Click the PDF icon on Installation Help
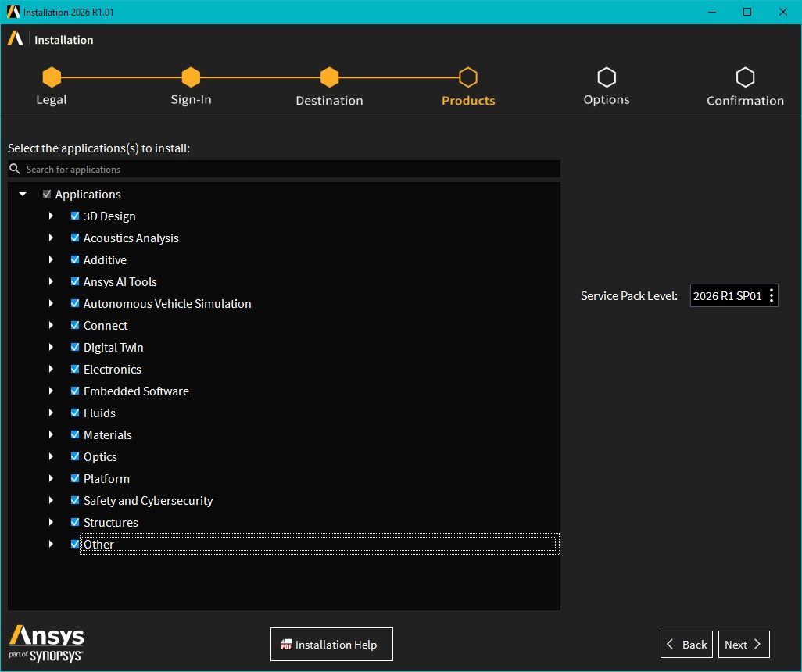The width and height of the screenshot is (802, 672). pos(286,645)
